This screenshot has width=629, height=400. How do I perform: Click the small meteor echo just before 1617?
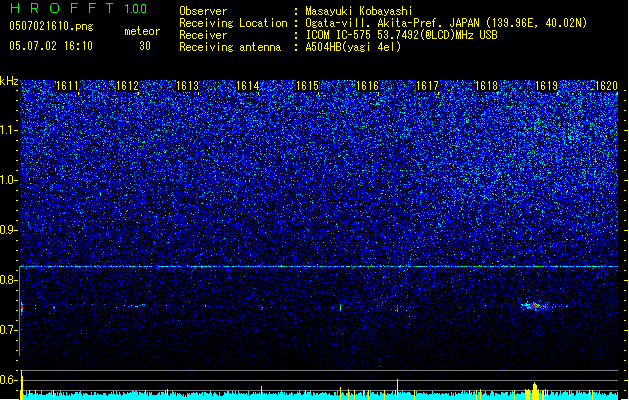[397, 309]
